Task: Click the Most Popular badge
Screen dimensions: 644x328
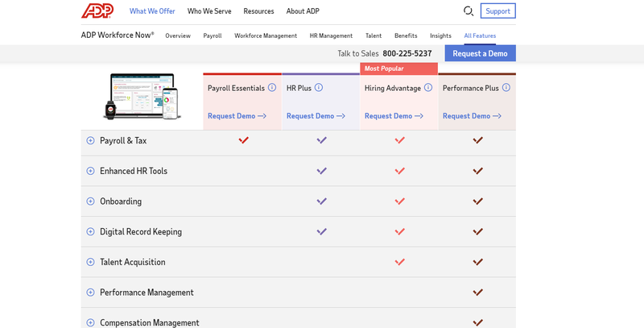Action: click(x=398, y=69)
